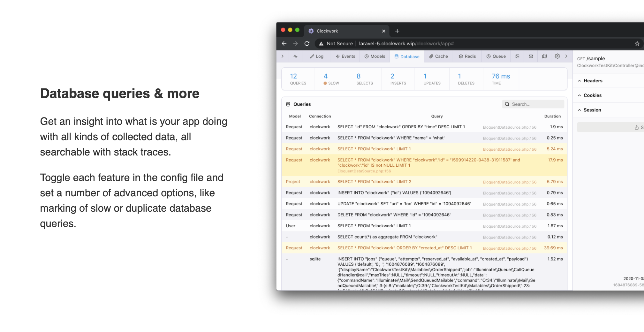Open the Views image icon tab

[517, 56]
